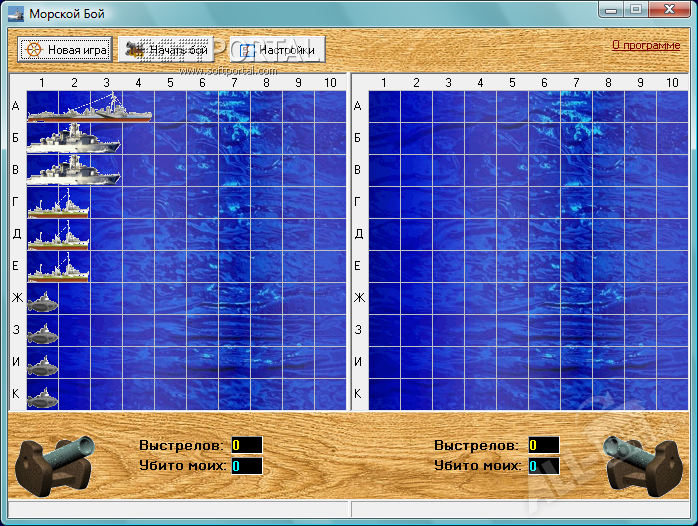Select the three-deck cruiser in row Б
Viewport: 698px width, 526px height.
(73, 139)
